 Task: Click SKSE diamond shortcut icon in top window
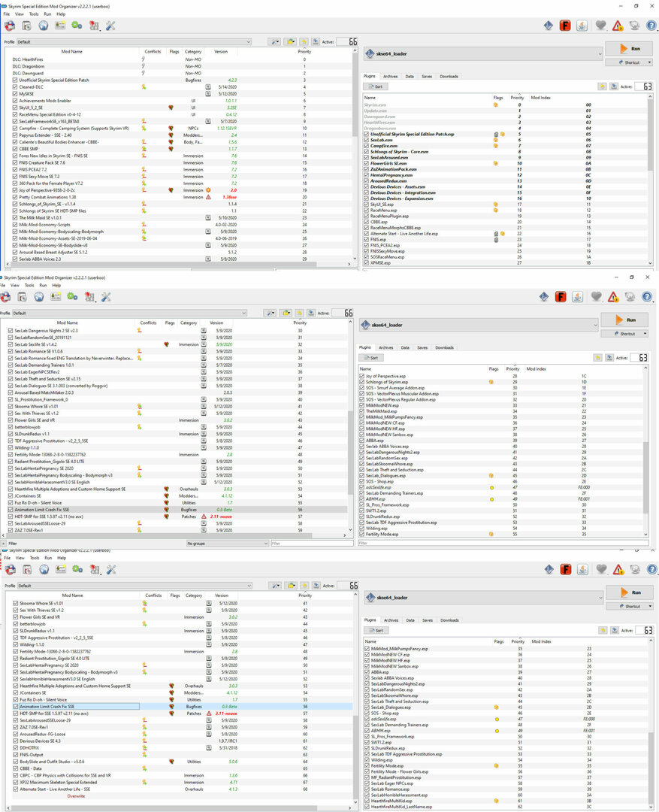(x=549, y=26)
